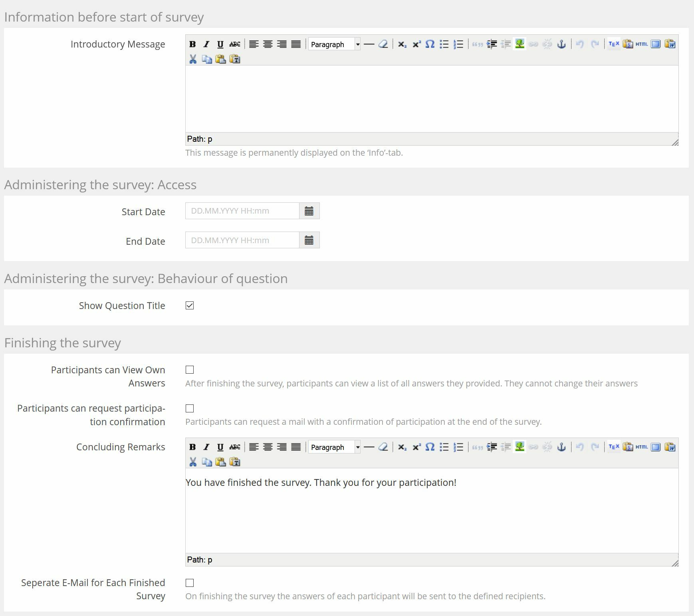Click Cut scissors icon in Introductory Message toolbar

click(x=193, y=59)
